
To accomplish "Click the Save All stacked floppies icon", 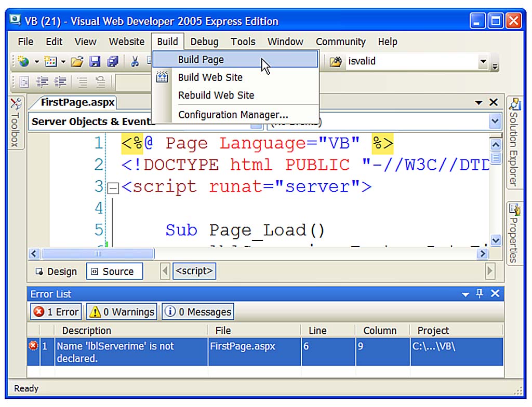I will click(113, 61).
